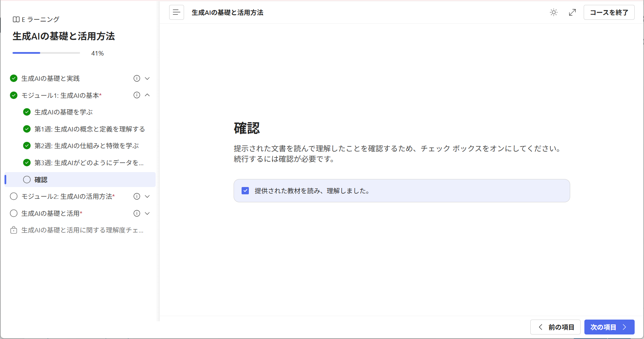Viewport: 644px width, 339px height.
Task: Click header title 生成AIの基礎と活用方法
Action: pyautogui.click(x=227, y=12)
